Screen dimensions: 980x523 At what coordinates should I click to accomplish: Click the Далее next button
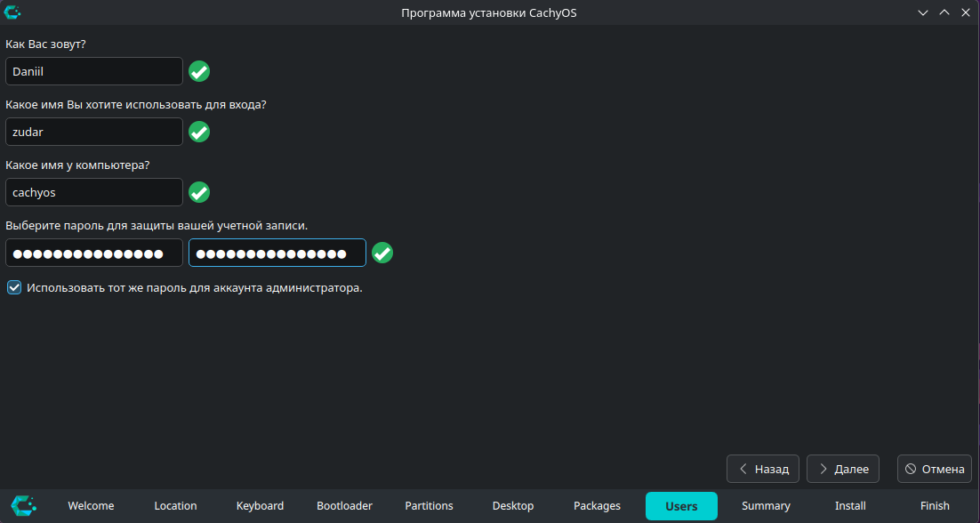843,469
